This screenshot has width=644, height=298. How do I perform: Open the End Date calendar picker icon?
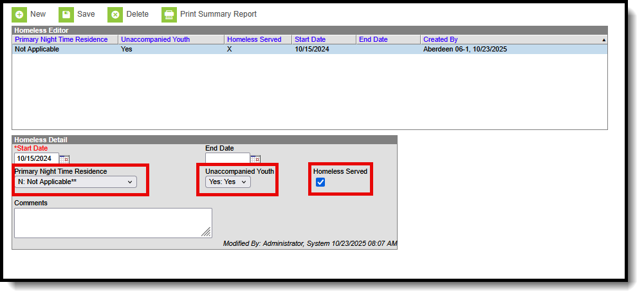coord(255,159)
